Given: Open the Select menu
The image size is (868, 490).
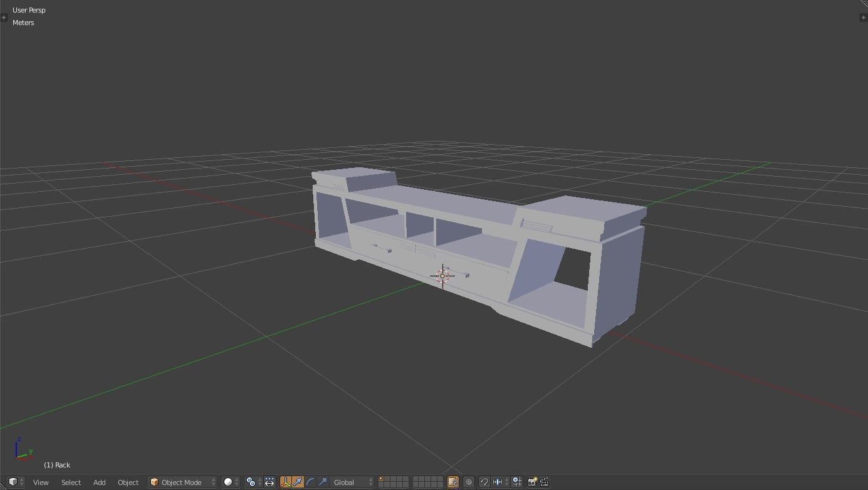Looking at the screenshot, I should pos(71,482).
